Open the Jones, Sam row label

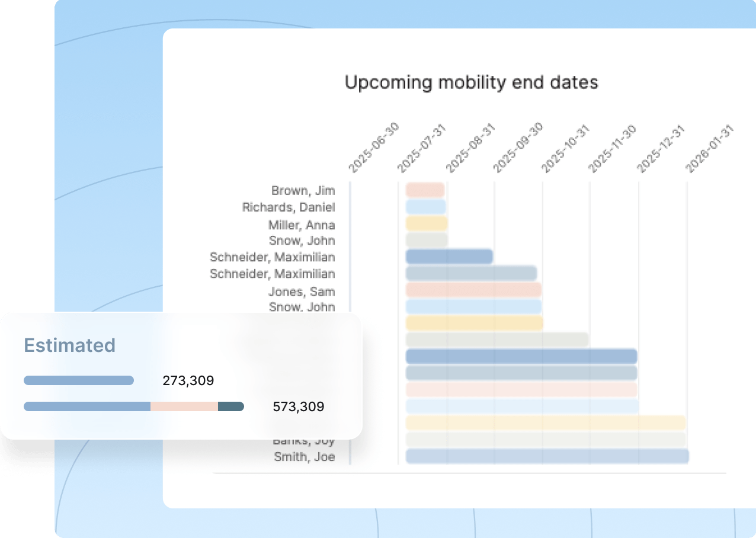pyautogui.click(x=301, y=292)
